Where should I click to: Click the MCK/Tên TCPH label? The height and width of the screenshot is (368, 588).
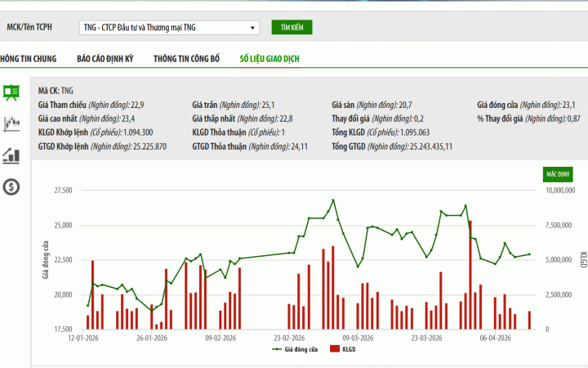(x=29, y=27)
